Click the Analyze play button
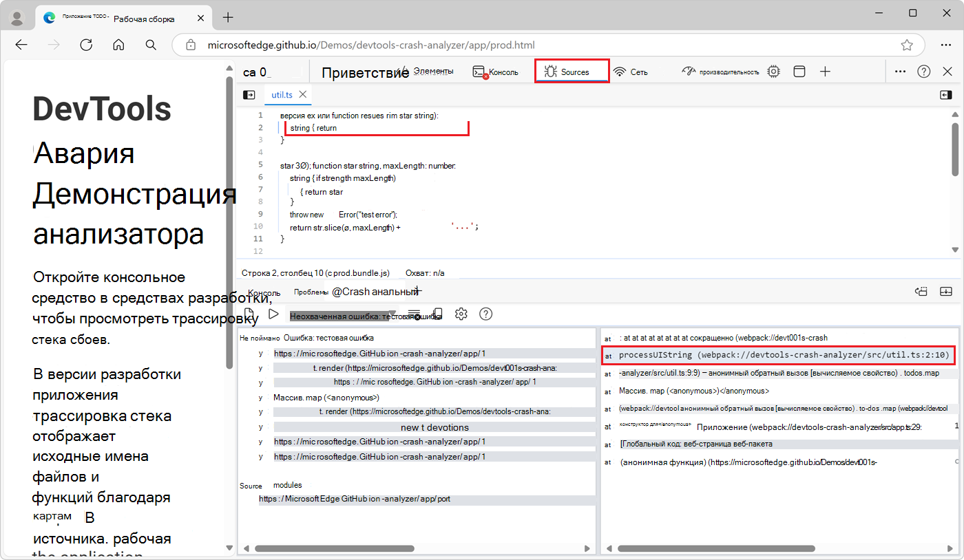 [273, 314]
